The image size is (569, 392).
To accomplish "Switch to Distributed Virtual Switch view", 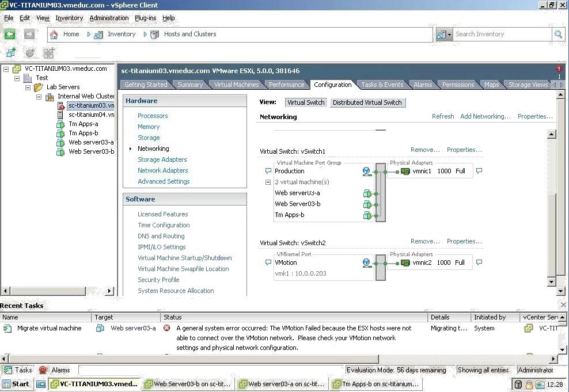I will pyautogui.click(x=367, y=102).
